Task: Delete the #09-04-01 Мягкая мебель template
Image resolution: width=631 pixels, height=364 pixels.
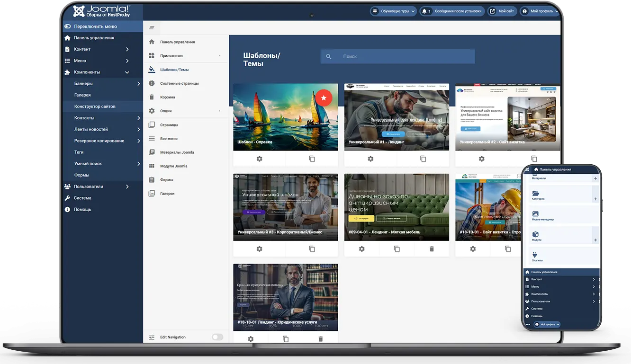Action: tap(432, 249)
